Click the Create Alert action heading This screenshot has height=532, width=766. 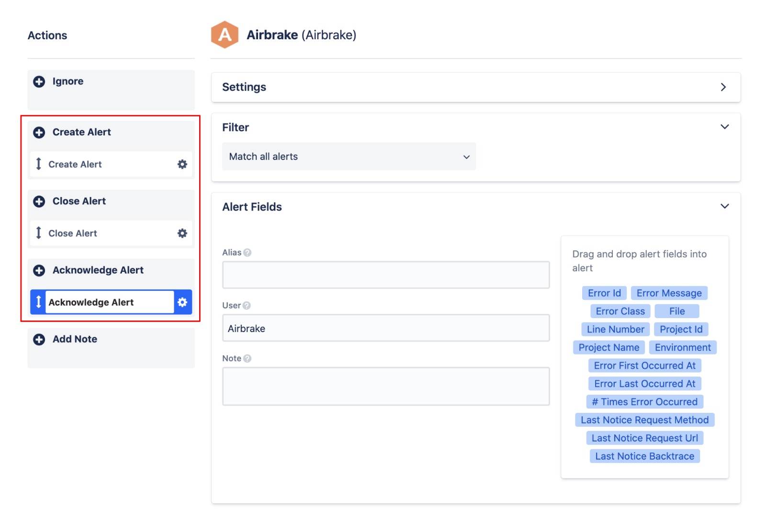click(82, 132)
